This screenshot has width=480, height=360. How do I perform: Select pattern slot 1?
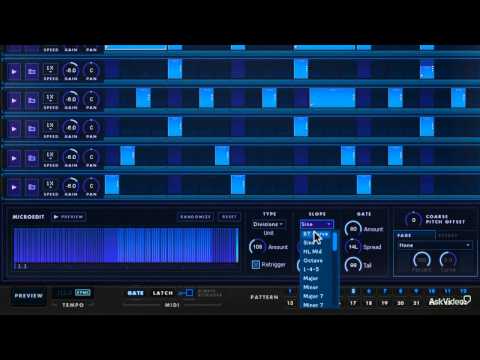coord(290,291)
